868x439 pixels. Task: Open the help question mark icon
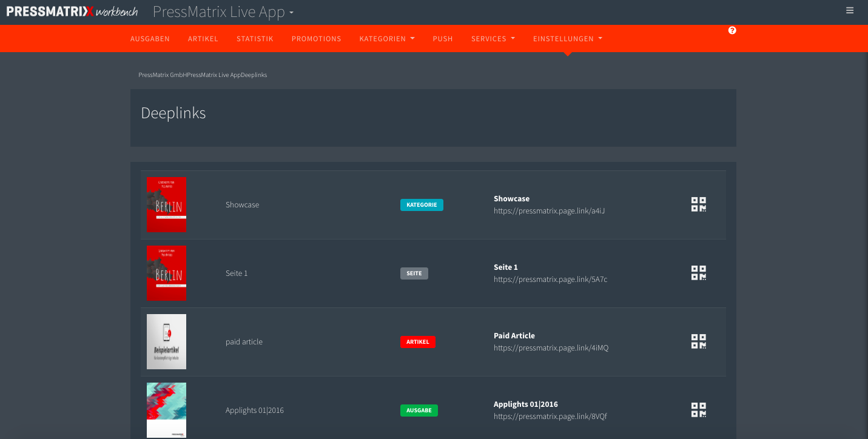[x=732, y=30]
